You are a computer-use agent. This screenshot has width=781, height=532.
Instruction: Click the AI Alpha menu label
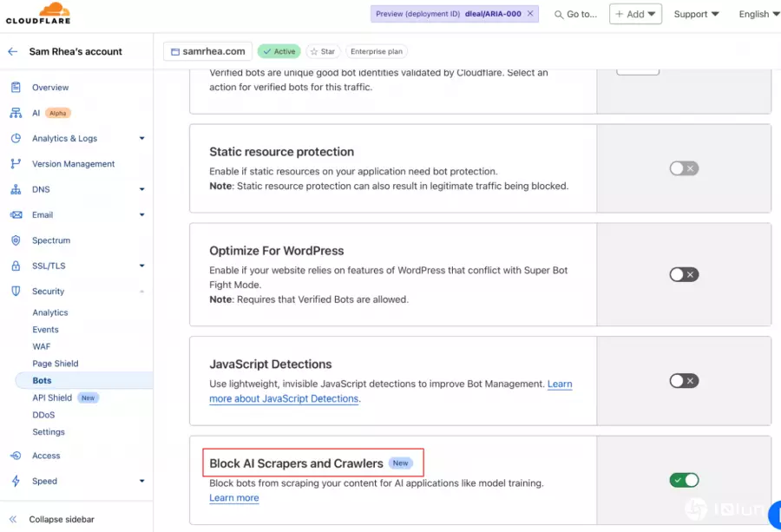[x=51, y=113]
